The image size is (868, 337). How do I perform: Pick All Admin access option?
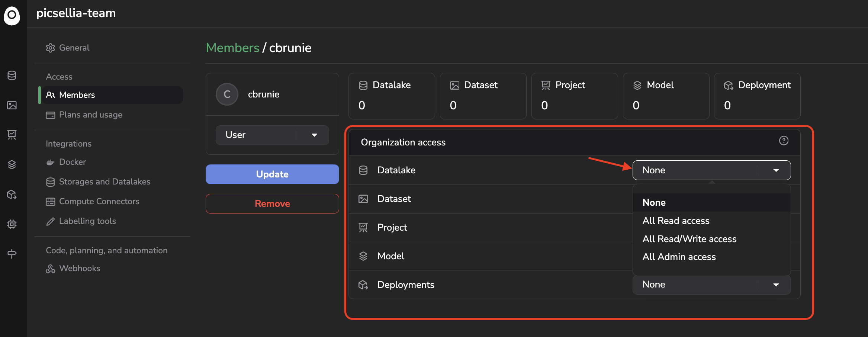[x=679, y=257]
